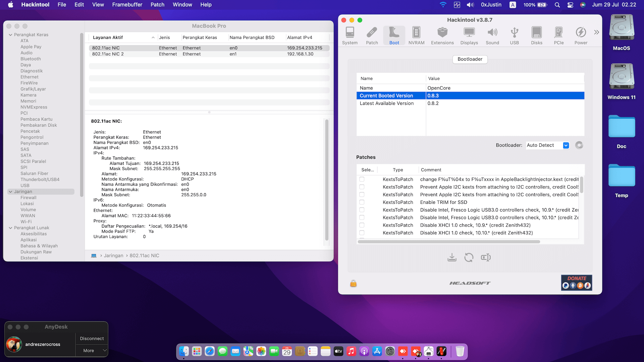Open the Extensions tab in Hackintool
This screenshot has height=362, width=644.
(442, 36)
